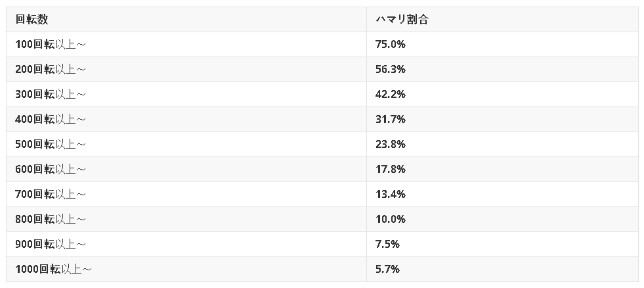
Task: Select the 900回転以上～ row label
Action: pyautogui.click(x=51, y=245)
